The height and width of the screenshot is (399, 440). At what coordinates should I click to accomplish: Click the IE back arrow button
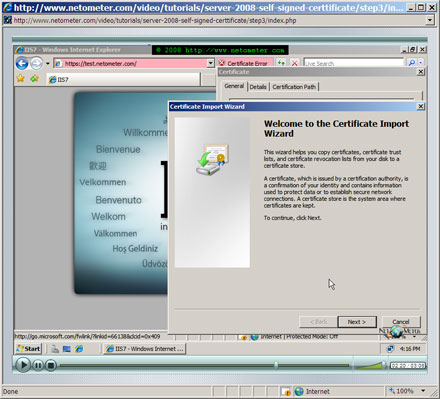(22, 63)
